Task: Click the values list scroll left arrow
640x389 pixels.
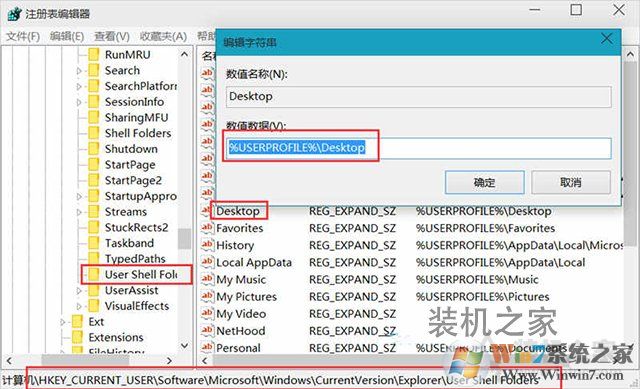Action: tap(205, 360)
